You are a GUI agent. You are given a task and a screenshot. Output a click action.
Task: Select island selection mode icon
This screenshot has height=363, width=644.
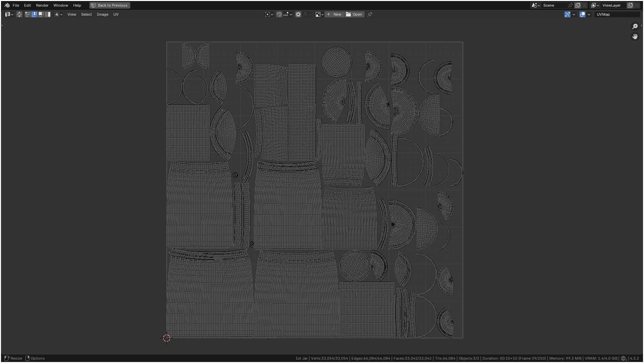point(48,14)
